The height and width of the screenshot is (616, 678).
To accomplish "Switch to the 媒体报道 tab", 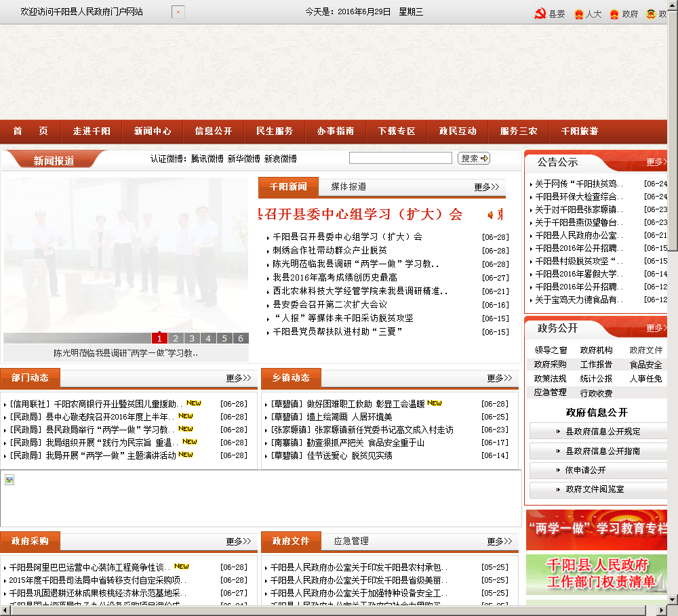I will pyautogui.click(x=348, y=187).
